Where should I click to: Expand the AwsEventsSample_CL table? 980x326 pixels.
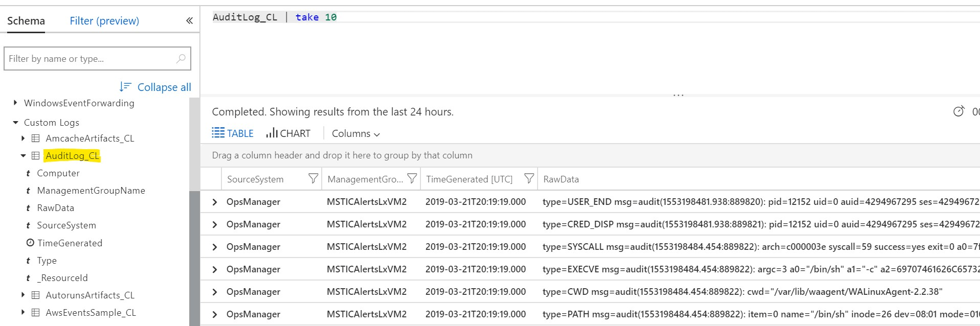(x=23, y=312)
